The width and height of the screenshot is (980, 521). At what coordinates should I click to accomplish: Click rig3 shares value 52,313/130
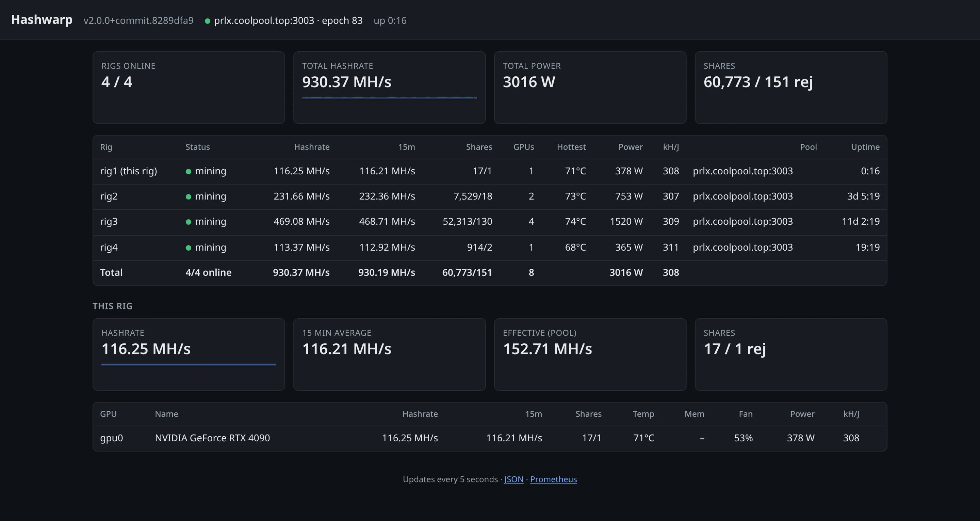[467, 221]
